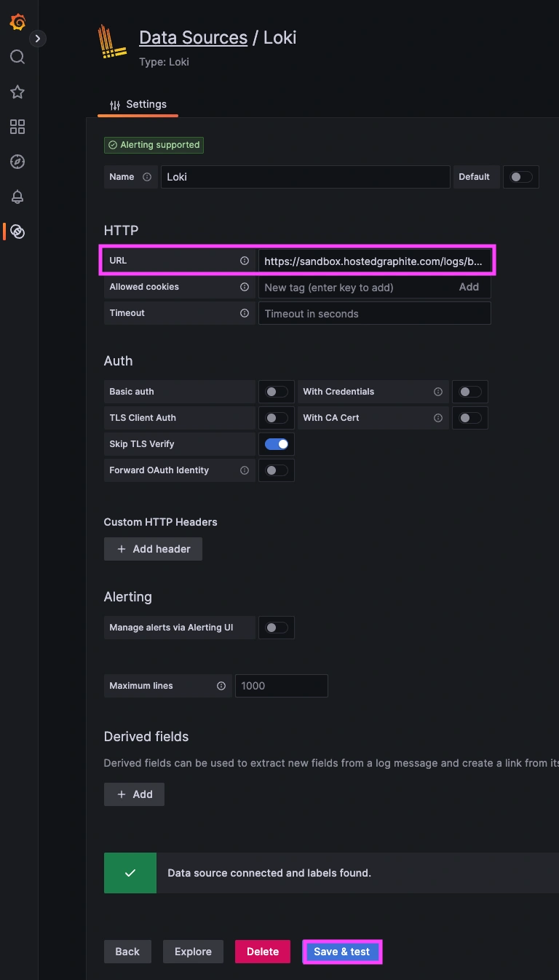Open Starred items via star icon
This screenshot has height=980, width=559.
[x=17, y=92]
